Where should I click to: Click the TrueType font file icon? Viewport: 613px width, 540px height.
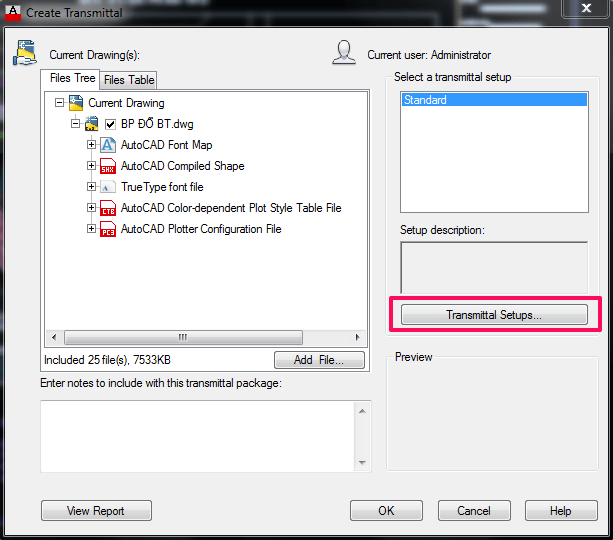pyautogui.click(x=108, y=187)
